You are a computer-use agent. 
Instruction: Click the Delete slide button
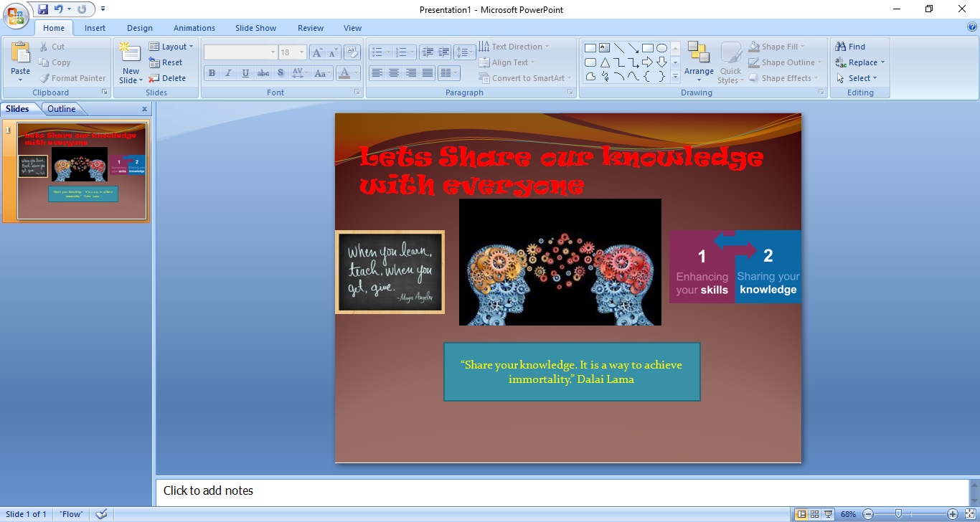point(168,78)
